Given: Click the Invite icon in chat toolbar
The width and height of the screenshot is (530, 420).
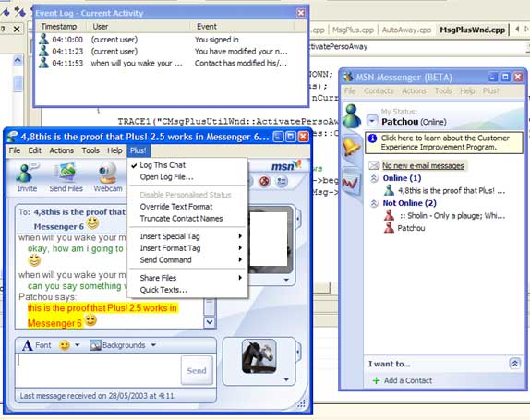Looking at the screenshot, I should (x=27, y=173).
